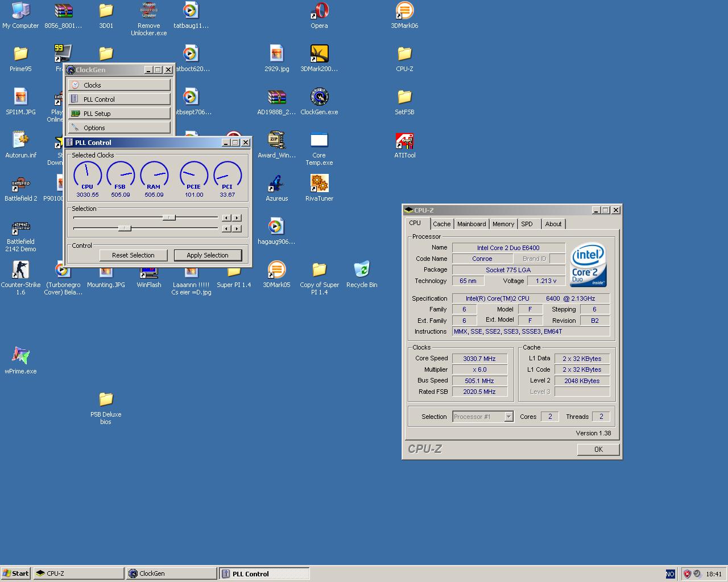Open the RivaTuner desktop icon
Image resolution: width=728 pixels, height=582 pixels.
pos(319,188)
